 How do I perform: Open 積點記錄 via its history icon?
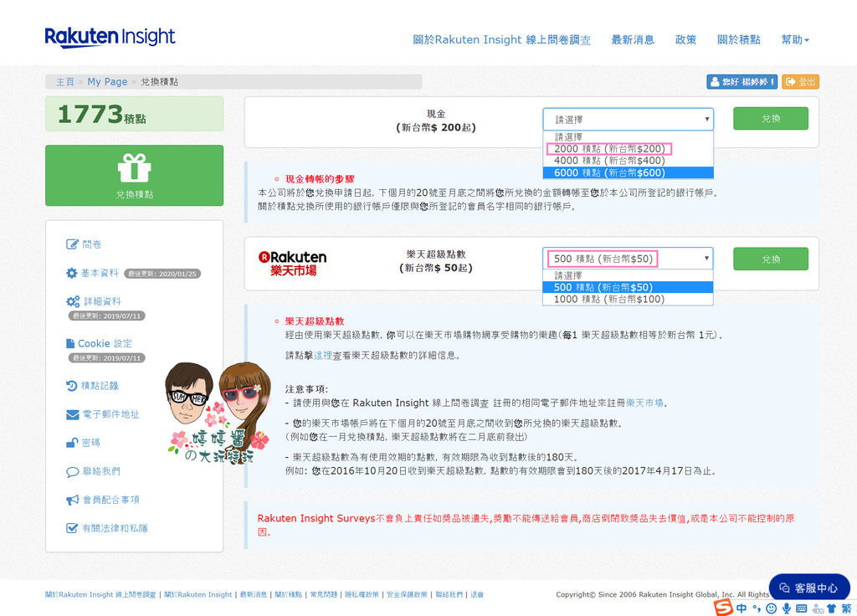(x=72, y=386)
